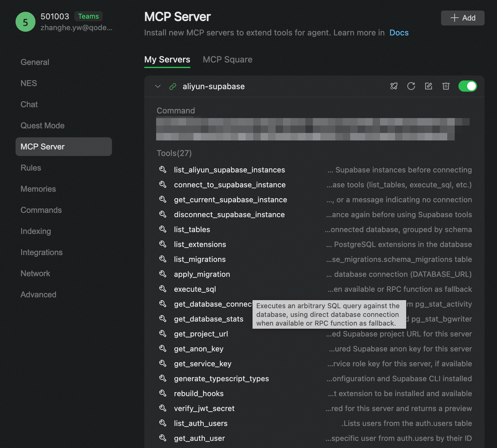
Task: Click the apply_migration tool name
Action: tap(202, 274)
